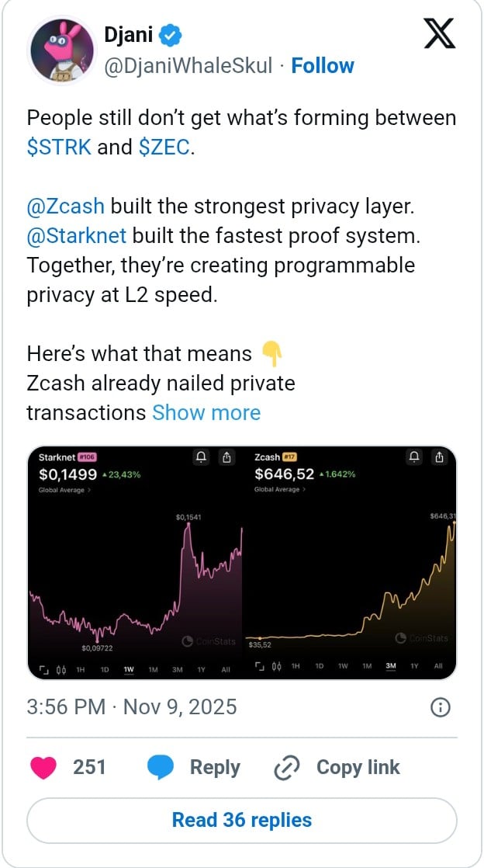Click the Follow button for @DjaniWhaleSkul
484x868 pixels.
tap(323, 66)
